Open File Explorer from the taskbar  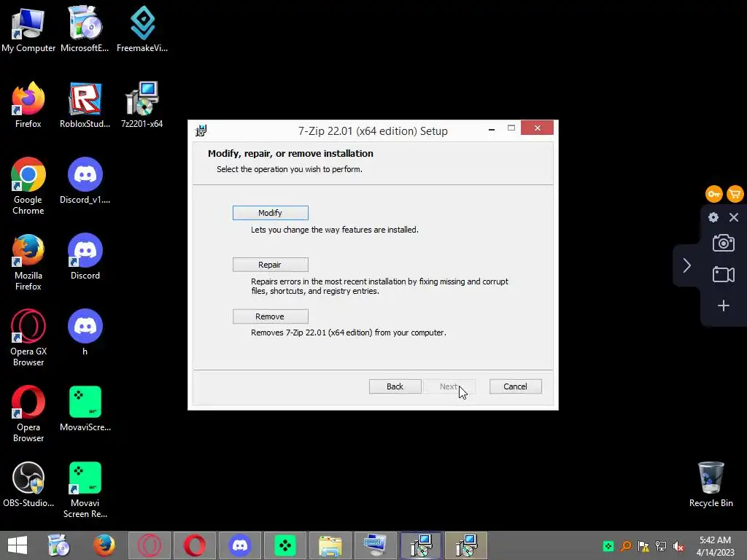(330, 545)
